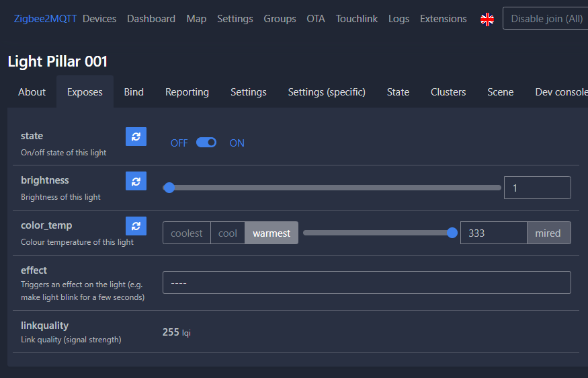This screenshot has width=588, height=378.
Task: Go to the Scene tab
Action: [500, 92]
